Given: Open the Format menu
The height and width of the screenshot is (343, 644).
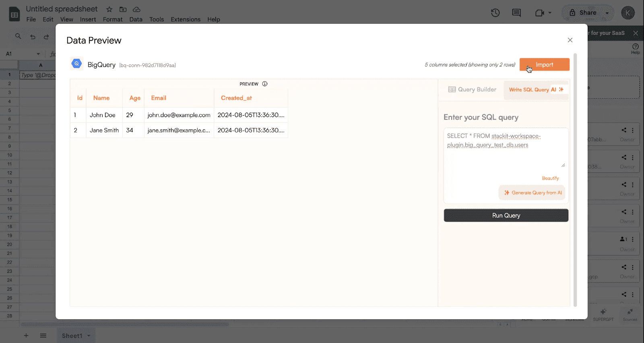Looking at the screenshot, I should click(113, 19).
